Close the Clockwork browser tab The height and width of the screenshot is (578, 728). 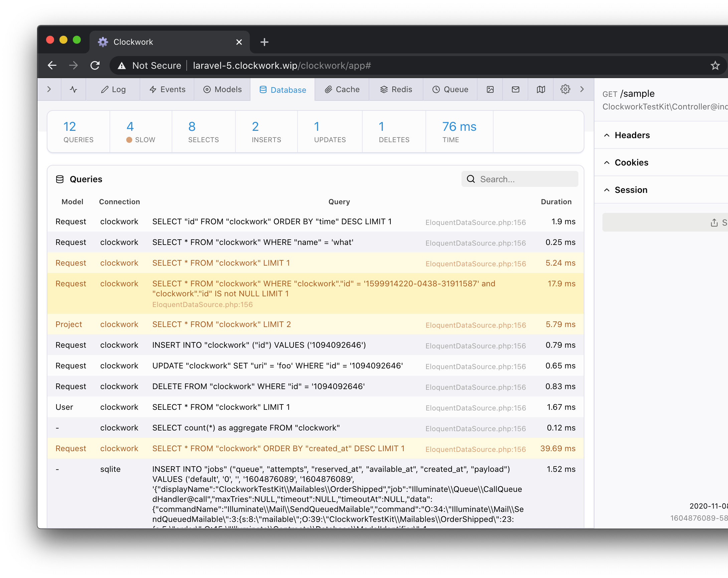coord(239,42)
